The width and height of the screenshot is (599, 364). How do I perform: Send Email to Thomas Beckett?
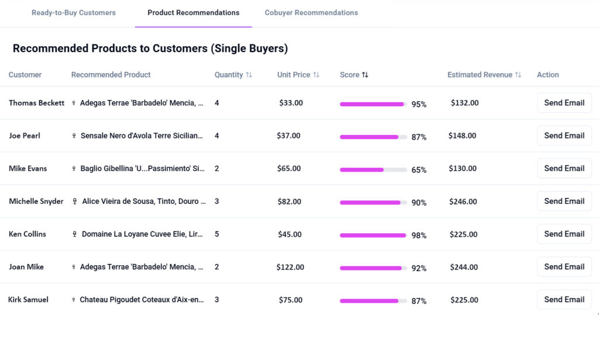(564, 103)
